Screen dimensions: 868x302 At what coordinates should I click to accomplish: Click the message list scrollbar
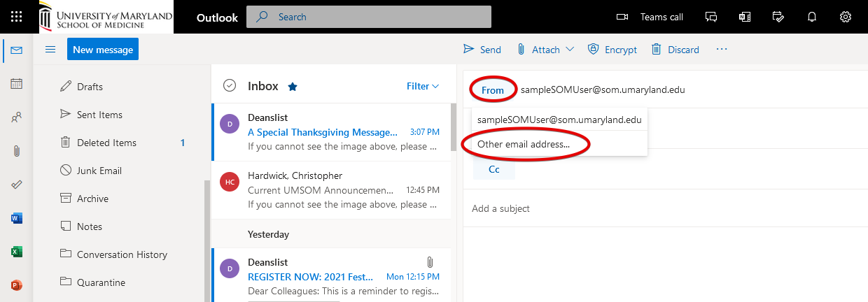(x=453, y=127)
